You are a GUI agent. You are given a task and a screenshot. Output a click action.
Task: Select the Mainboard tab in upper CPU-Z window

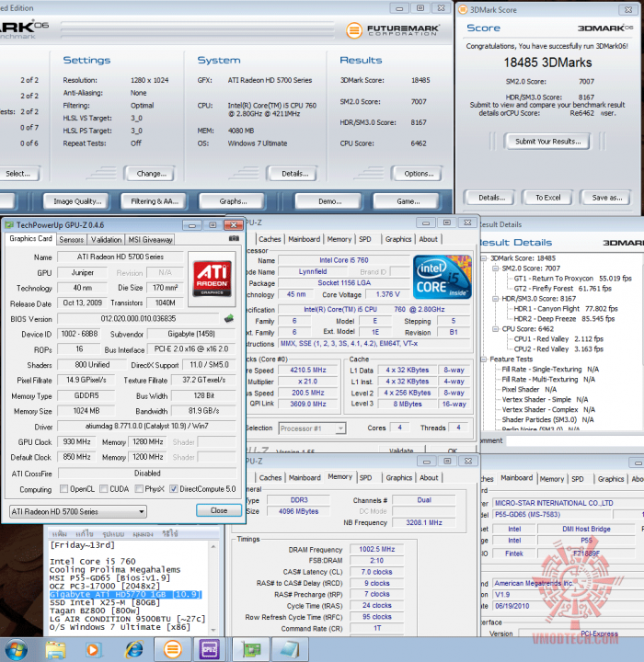click(x=305, y=239)
